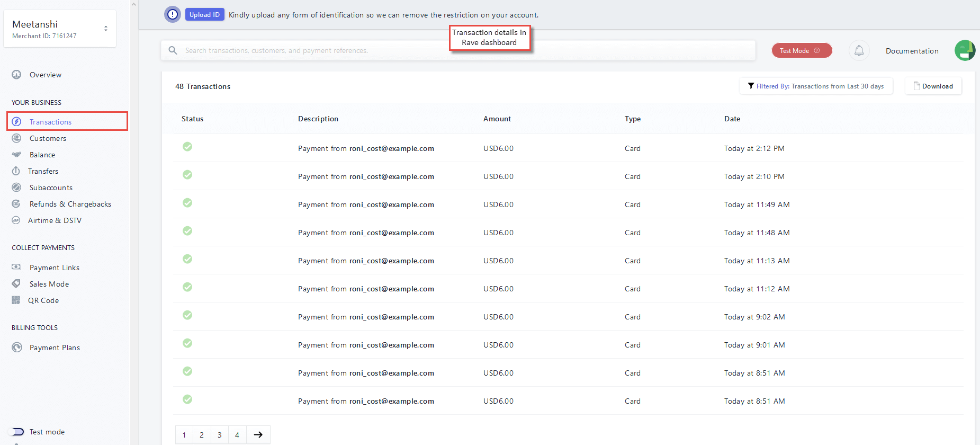
Task: Click the Upload ID button
Action: pos(204,15)
